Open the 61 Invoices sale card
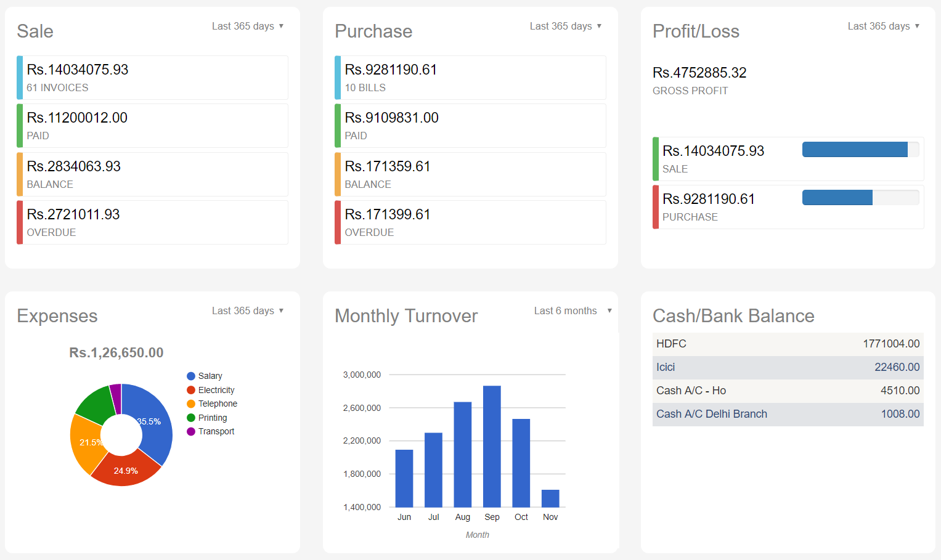 tap(153, 78)
